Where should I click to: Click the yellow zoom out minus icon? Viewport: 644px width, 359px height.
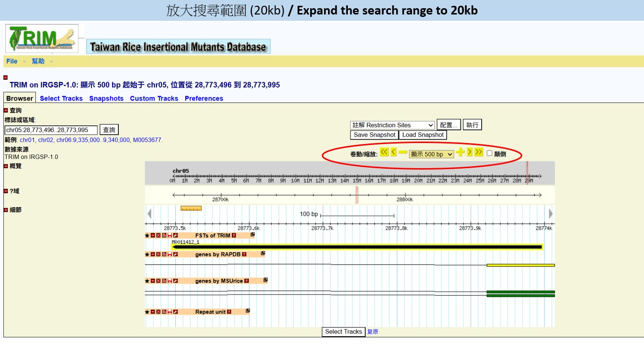pyautogui.click(x=403, y=153)
